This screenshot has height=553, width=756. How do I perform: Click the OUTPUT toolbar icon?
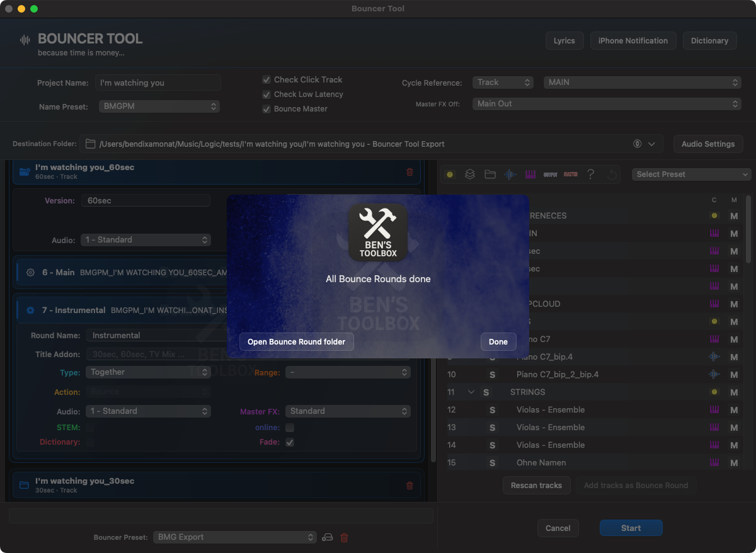tap(551, 174)
